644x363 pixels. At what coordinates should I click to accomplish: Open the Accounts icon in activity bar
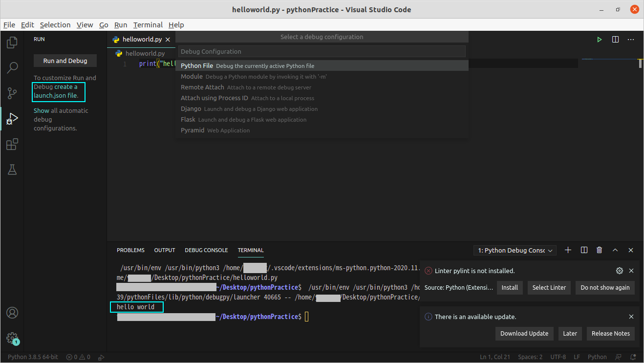[x=12, y=313]
